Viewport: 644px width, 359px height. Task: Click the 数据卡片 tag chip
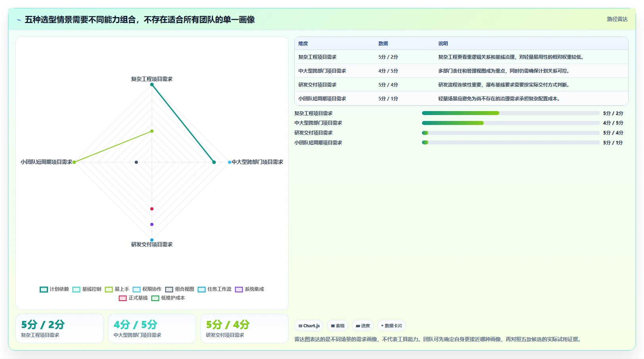coord(391,326)
